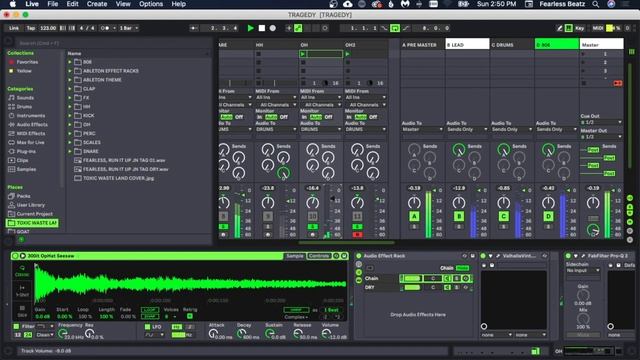Open the Plug-Ins category
This screenshot has width=640, height=360.
pyautogui.click(x=26, y=151)
